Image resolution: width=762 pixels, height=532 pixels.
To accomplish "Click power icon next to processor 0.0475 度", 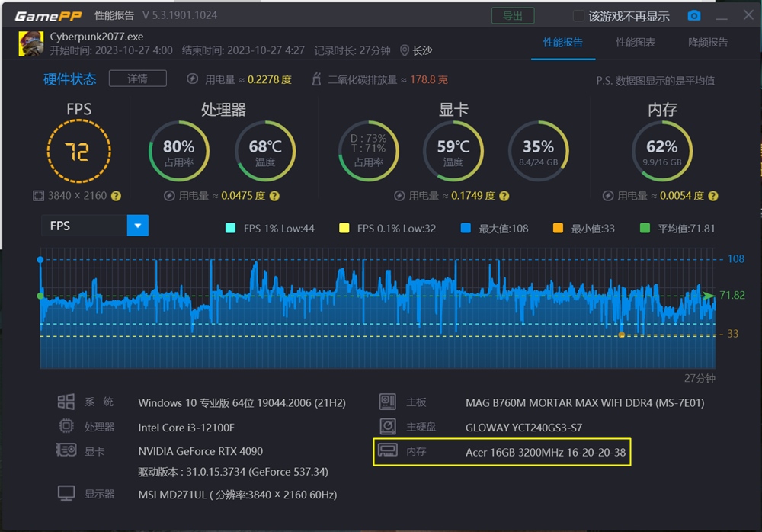I will (169, 195).
